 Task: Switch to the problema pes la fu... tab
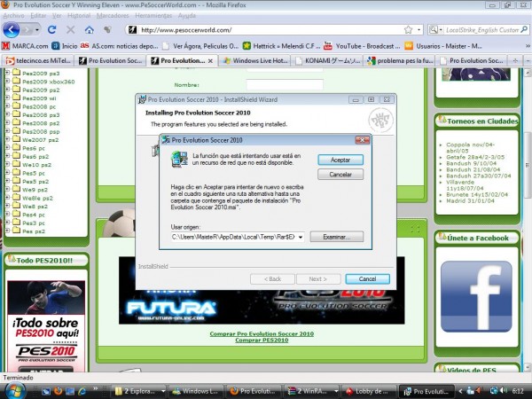(x=400, y=60)
